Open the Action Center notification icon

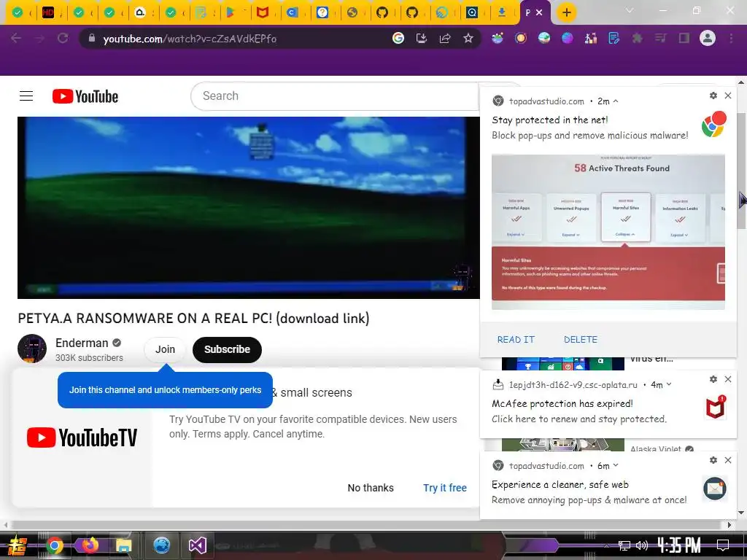pyautogui.click(x=723, y=545)
